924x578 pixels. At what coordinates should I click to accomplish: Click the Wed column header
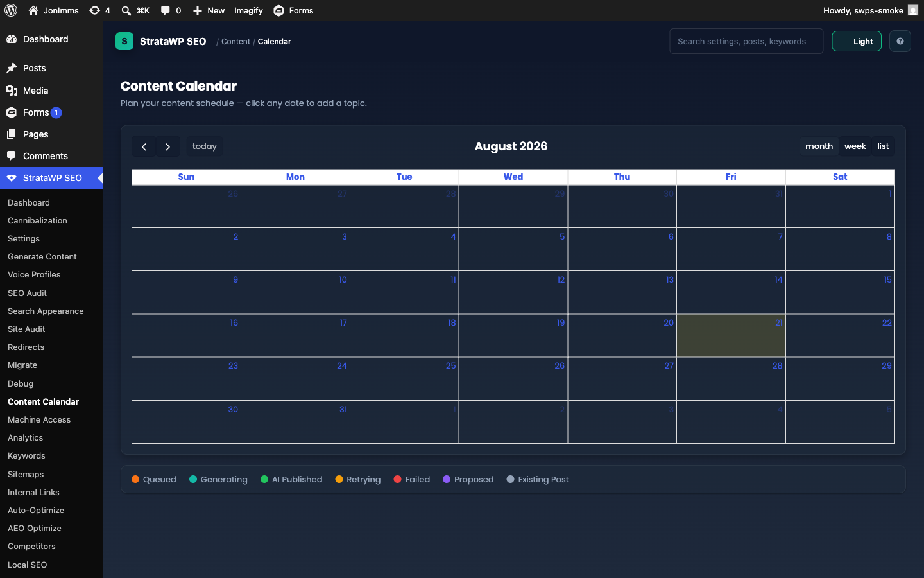[x=513, y=177]
